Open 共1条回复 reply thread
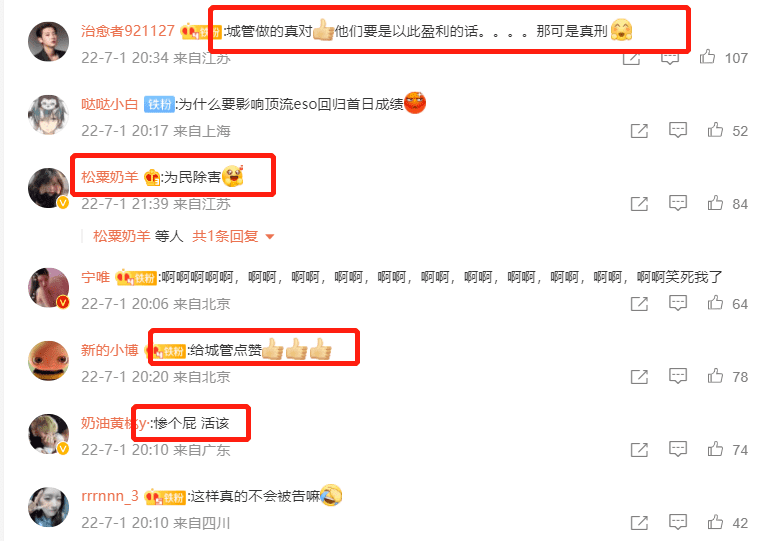Viewport: 770px width, 541px height. (x=225, y=236)
